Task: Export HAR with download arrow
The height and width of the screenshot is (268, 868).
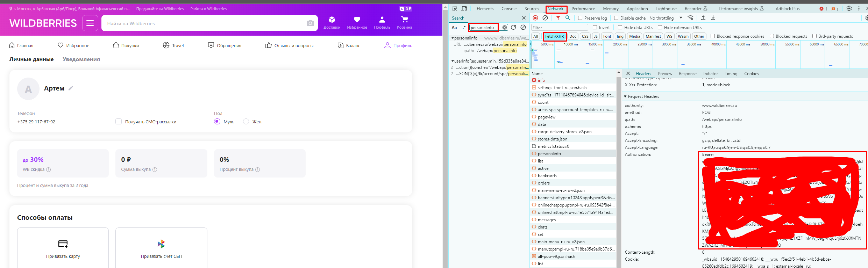Action: pos(713,18)
